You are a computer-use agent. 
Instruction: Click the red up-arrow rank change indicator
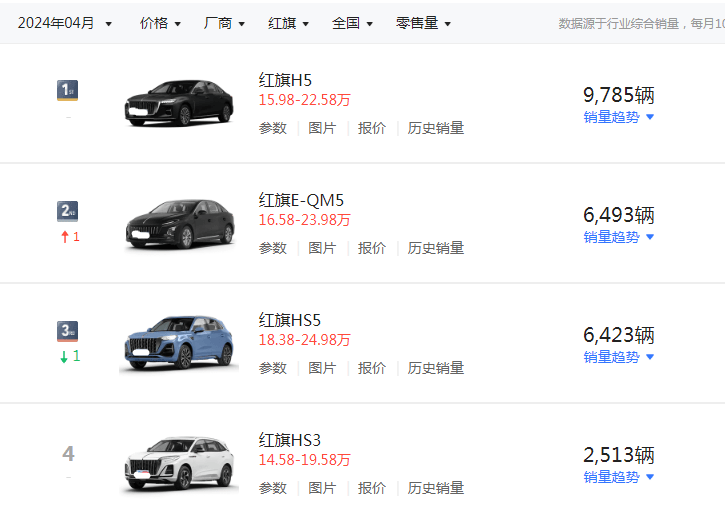tap(70, 237)
